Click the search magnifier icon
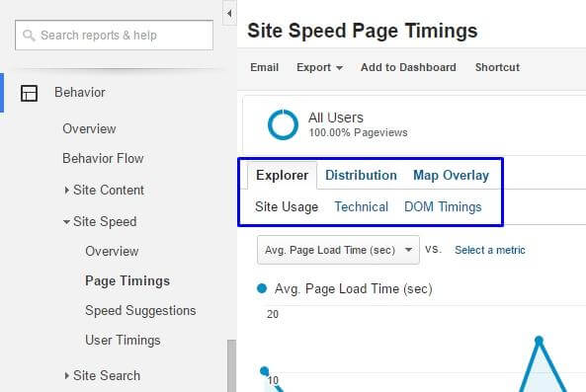 click(x=29, y=36)
